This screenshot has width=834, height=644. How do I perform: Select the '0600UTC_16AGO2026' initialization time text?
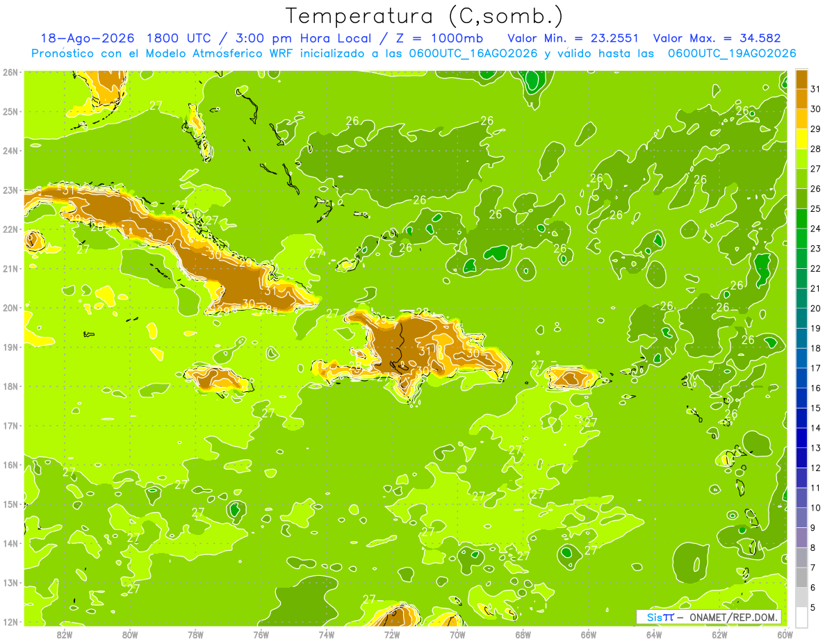pos(472,53)
